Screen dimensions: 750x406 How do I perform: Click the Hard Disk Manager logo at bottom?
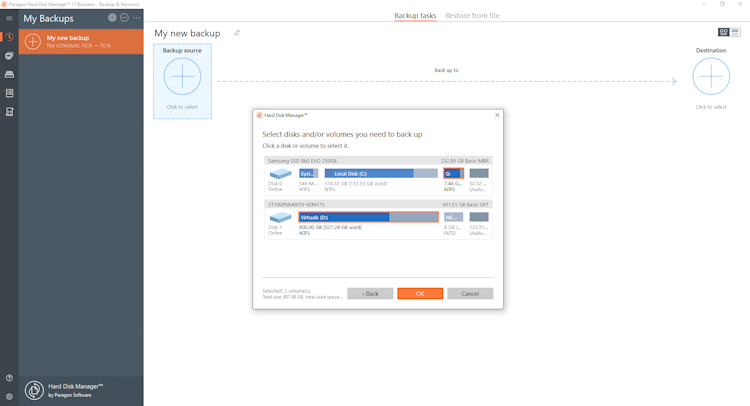click(x=34, y=390)
